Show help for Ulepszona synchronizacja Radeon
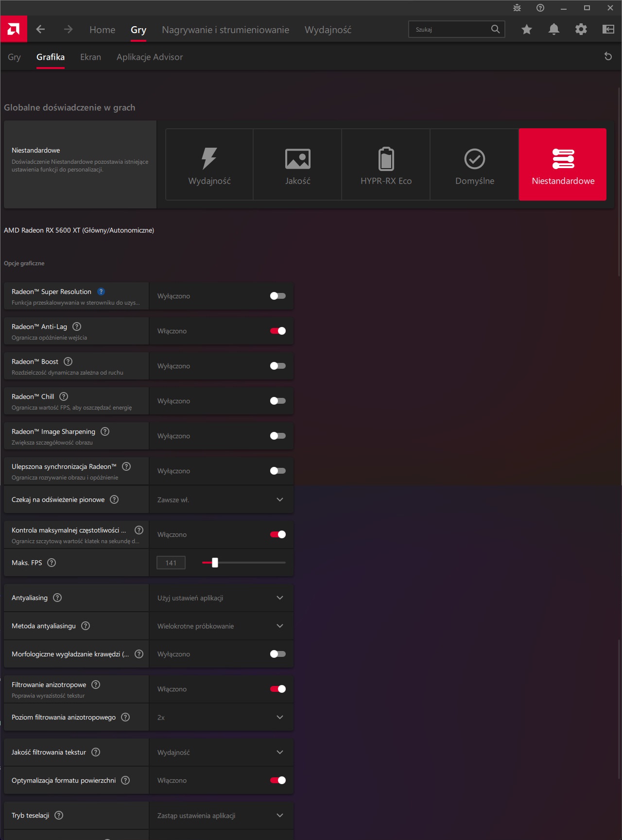Screen dimensions: 622x840 (x=126, y=466)
